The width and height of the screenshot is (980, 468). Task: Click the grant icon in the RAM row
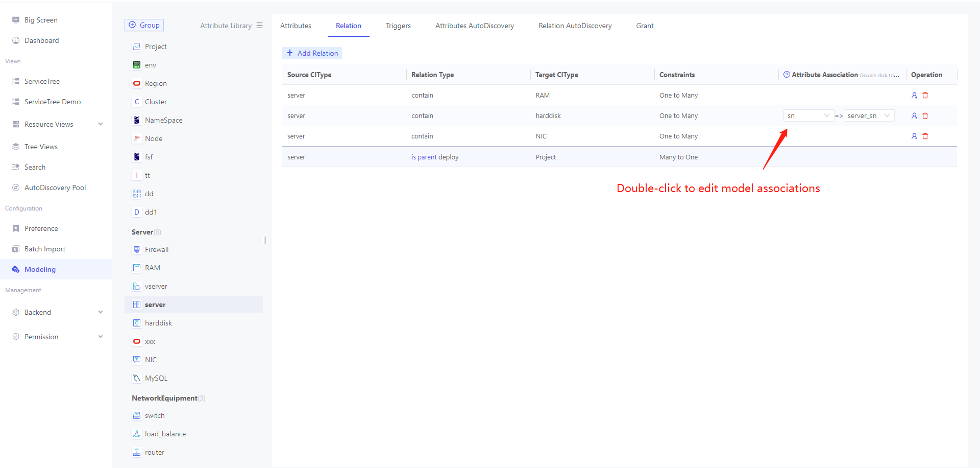[x=914, y=96]
